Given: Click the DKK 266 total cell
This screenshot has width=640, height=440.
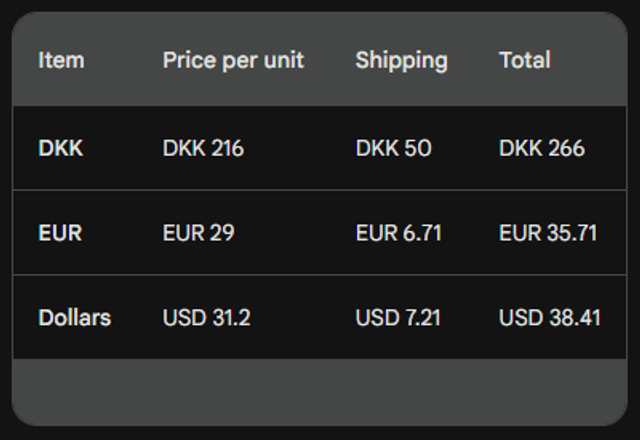Looking at the screenshot, I should tap(542, 149).
